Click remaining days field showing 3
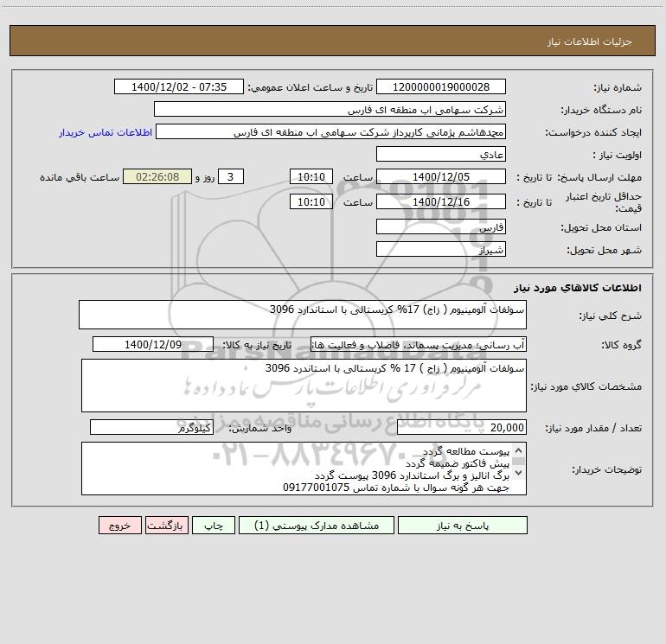 pyautogui.click(x=231, y=176)
